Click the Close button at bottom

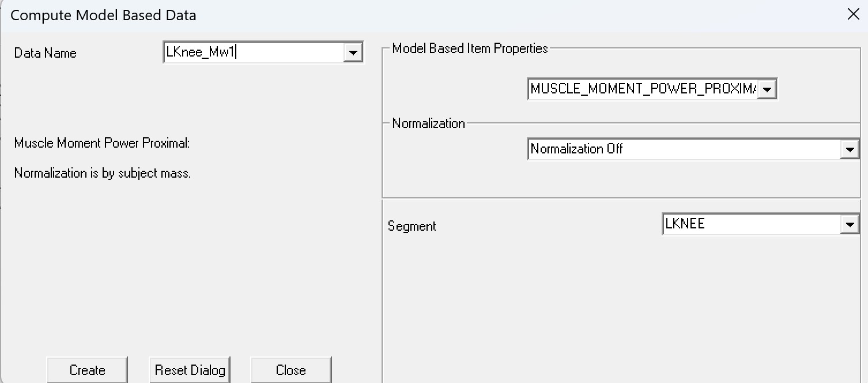point(291,370)
